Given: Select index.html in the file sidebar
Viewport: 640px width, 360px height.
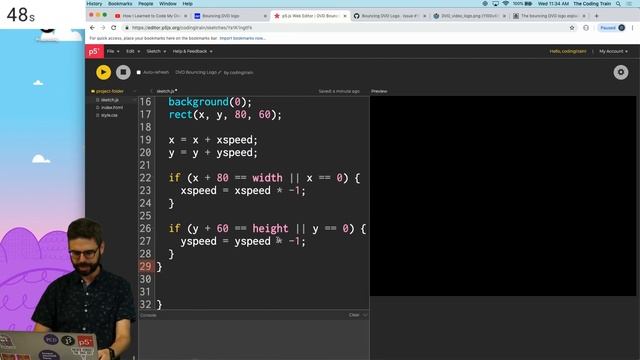Looking at the screenshot, I should tap(111, 107).
